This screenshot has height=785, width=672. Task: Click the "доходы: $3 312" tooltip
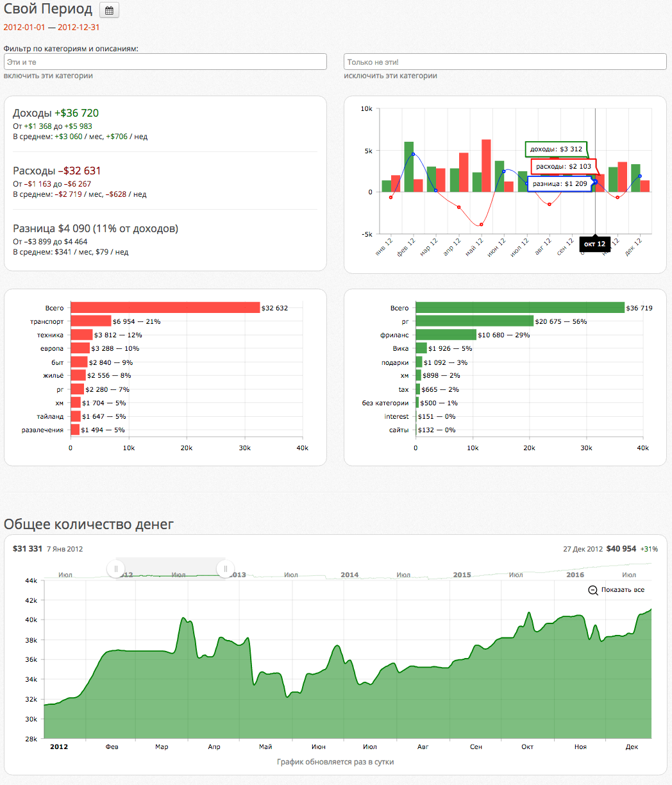pos(556,149)
